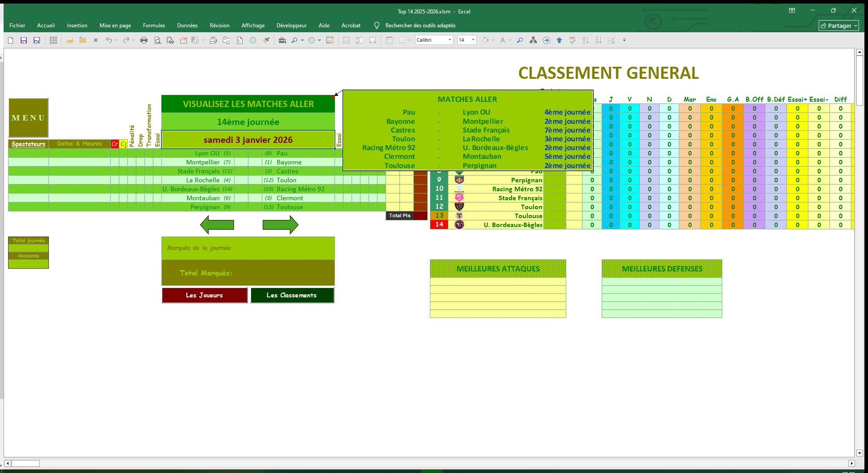Open the font size 14 dropdown

[473, 40]
